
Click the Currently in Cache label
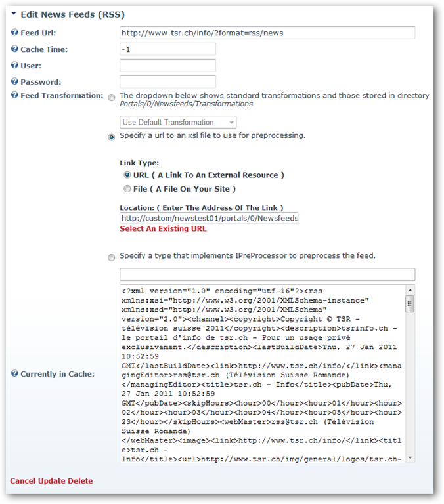[58, 374]
